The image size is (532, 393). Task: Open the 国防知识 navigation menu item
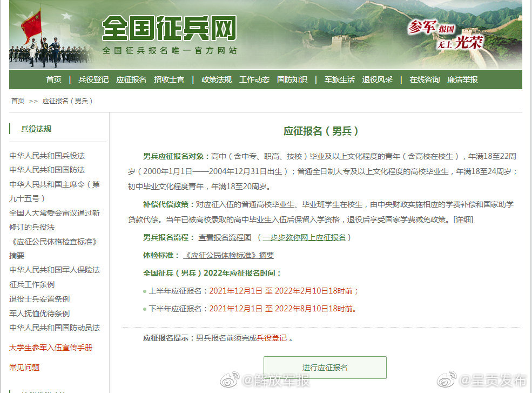(x=292, y=79)
